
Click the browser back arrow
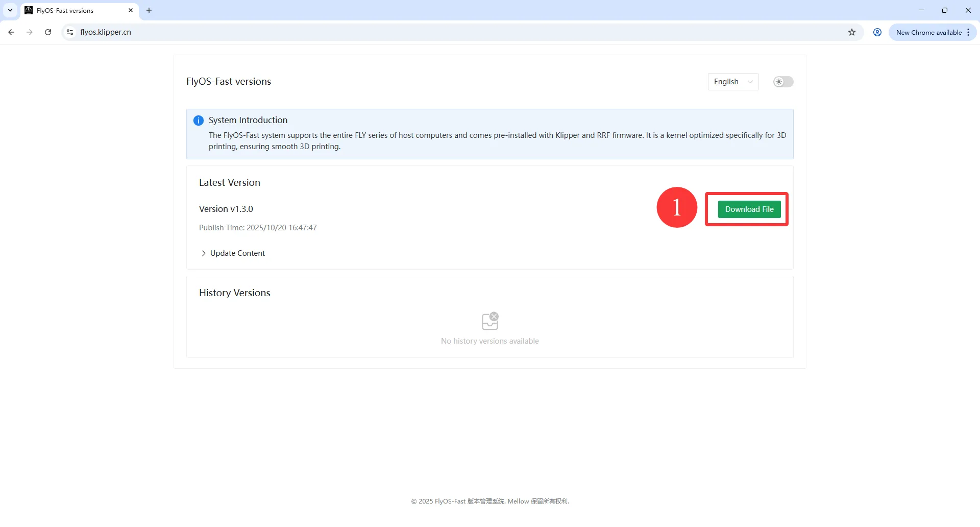[11, 32]
